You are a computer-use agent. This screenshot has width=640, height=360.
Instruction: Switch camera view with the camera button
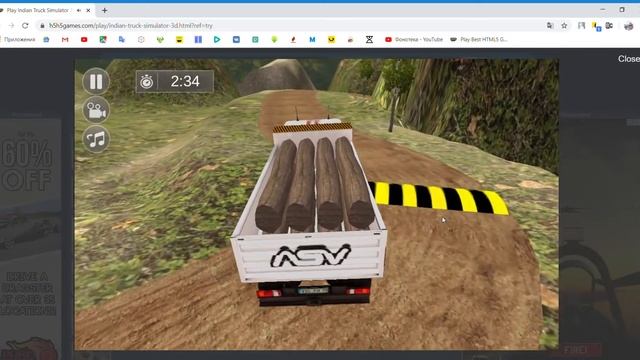point(96,110)
